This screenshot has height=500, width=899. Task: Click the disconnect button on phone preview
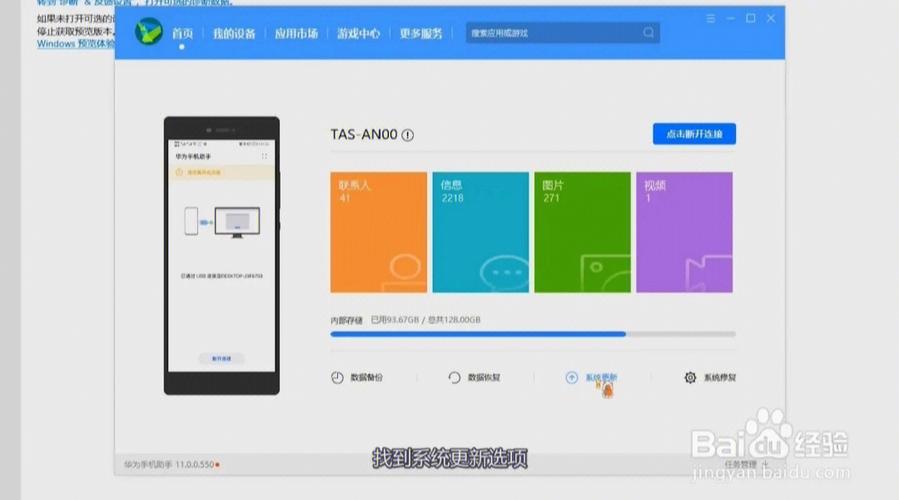(221, 358)
